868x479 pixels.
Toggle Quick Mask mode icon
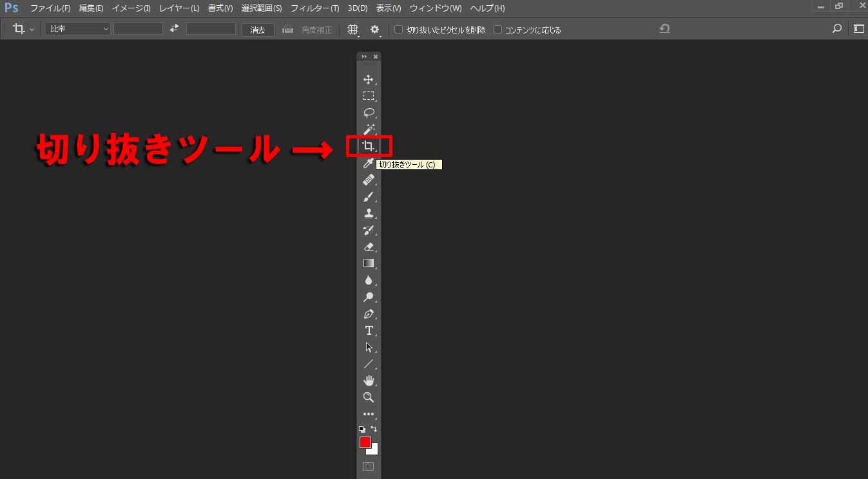tap(369, 467)
